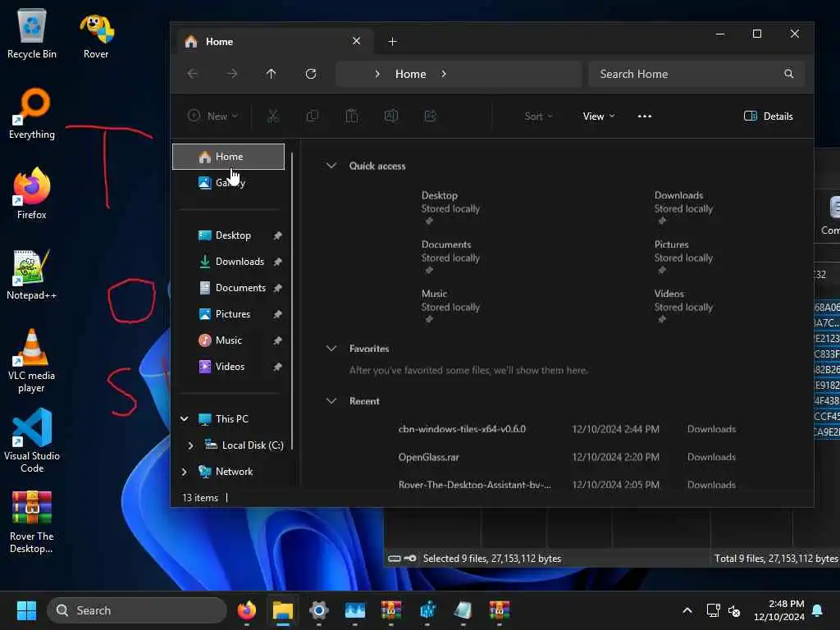Open Everything search desktop shortcut

click(32, 113)
